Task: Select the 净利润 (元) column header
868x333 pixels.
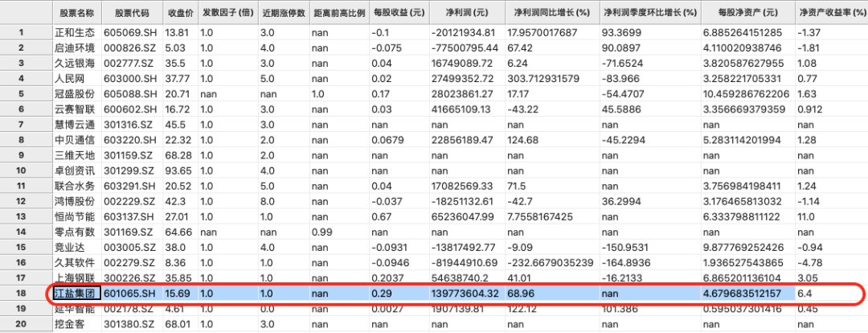Action: tap(467, 11)
